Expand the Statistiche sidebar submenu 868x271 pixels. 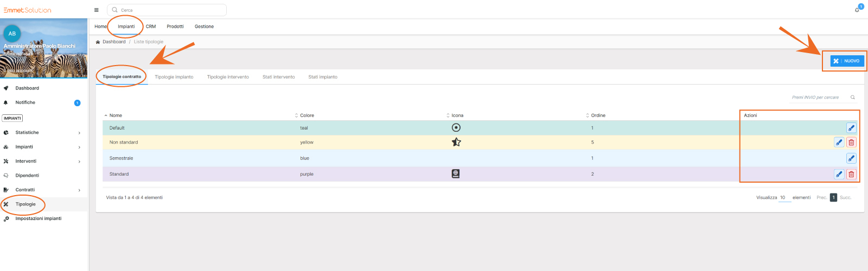point(79,133)
